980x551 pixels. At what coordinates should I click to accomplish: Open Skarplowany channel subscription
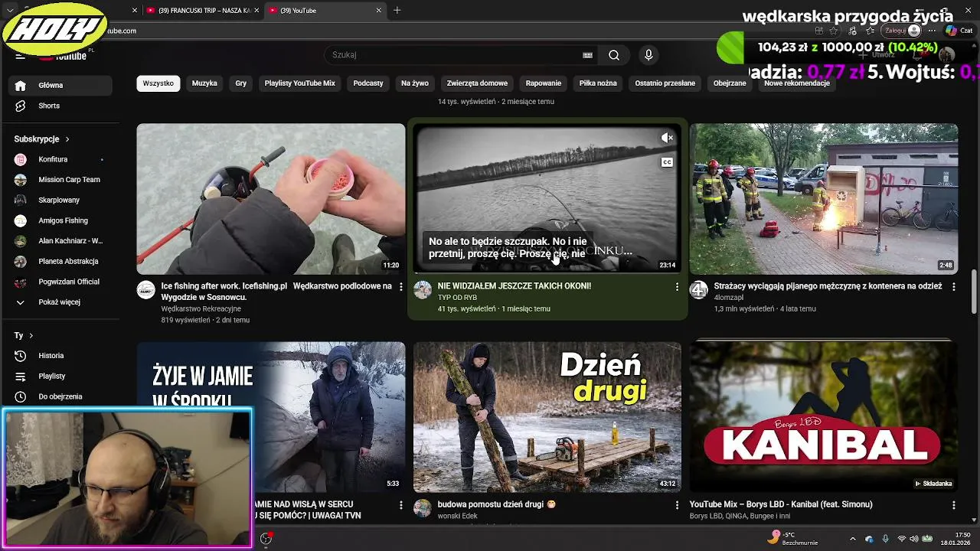coord(61,200)
